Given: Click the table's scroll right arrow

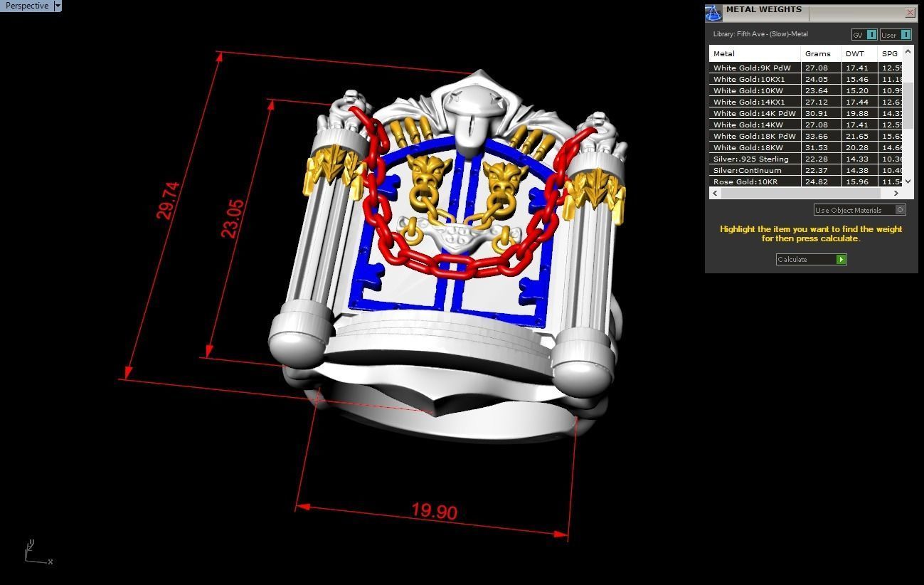Looking at the screenshot, I should coord(896,193).
